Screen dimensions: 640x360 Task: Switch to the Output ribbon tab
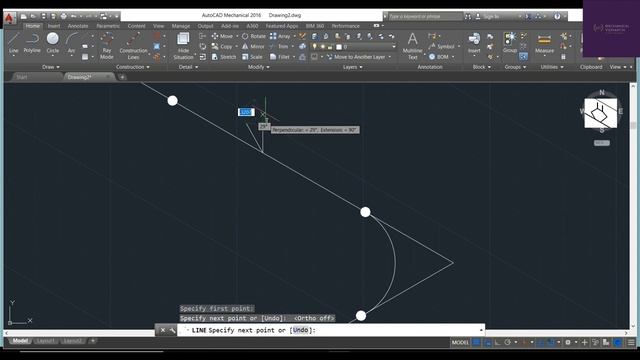click(205, 26)
